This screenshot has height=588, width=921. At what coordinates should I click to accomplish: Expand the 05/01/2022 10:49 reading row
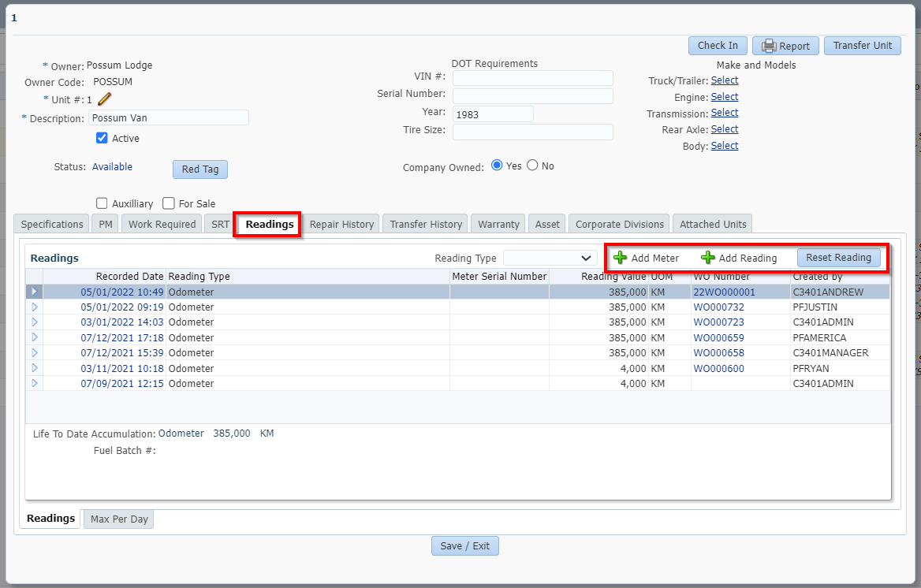[34, 292]
